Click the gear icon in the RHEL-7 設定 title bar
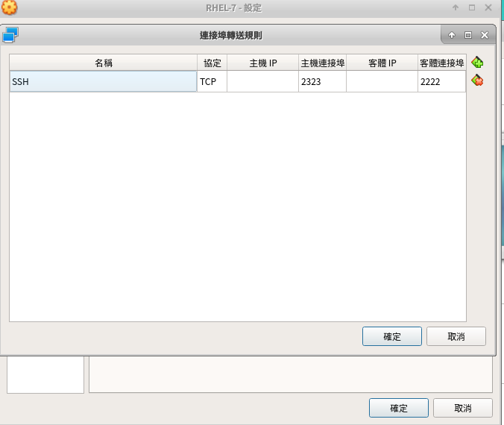 tap(9, 7)
